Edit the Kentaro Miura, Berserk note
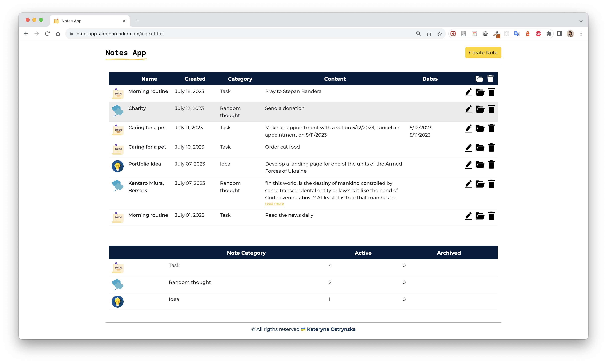Screen dimensions: 607x364 469,184
